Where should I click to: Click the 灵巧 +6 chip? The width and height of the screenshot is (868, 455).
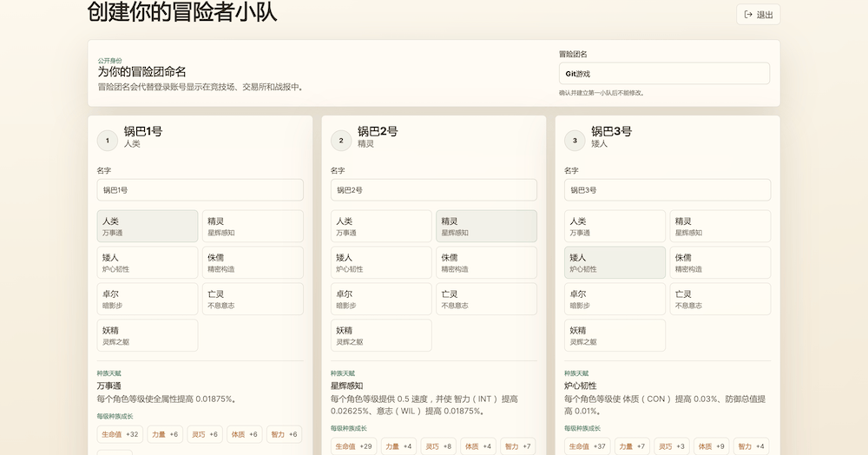click(x=204, y=434)
